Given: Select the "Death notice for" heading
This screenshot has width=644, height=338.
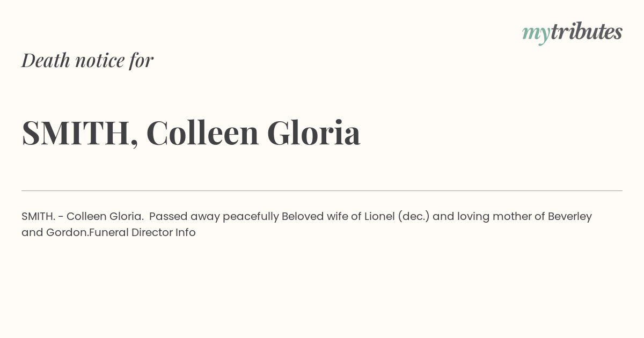Looking at the screenshot, I should 87,60.
